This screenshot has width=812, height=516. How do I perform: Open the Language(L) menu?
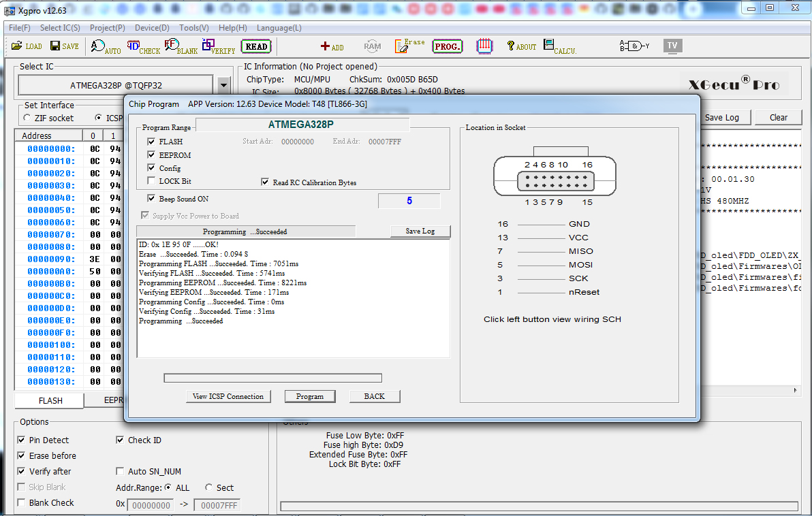pyautogui.click(x=279, y=28)
